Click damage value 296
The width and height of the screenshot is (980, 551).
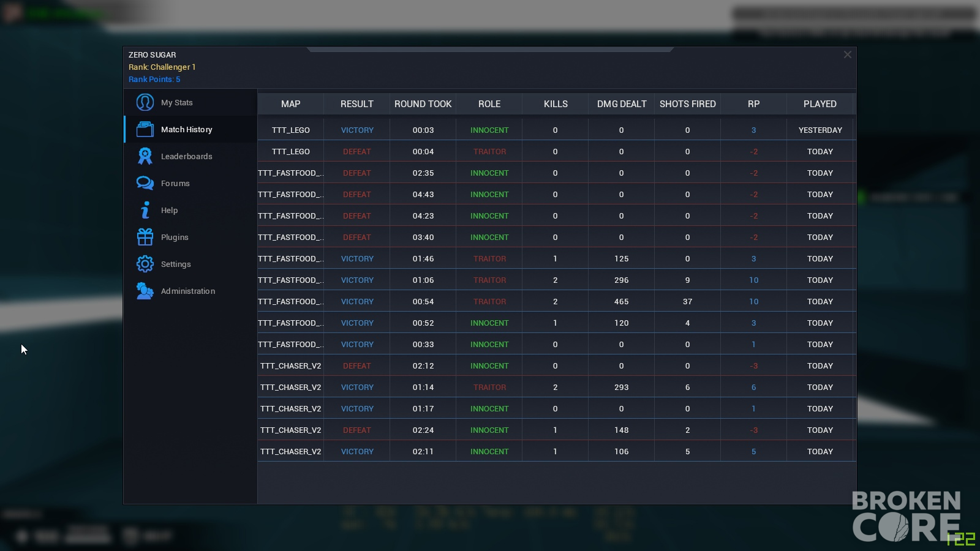pyautogui.click(x=622, y=280)
